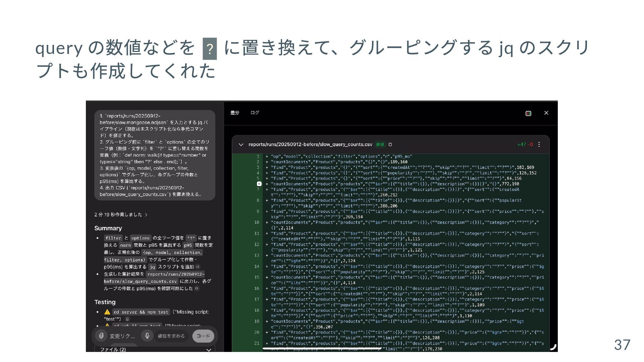644x362 pixels.
Task: Open citation icon after 確認可能にした
Action: 197,288
